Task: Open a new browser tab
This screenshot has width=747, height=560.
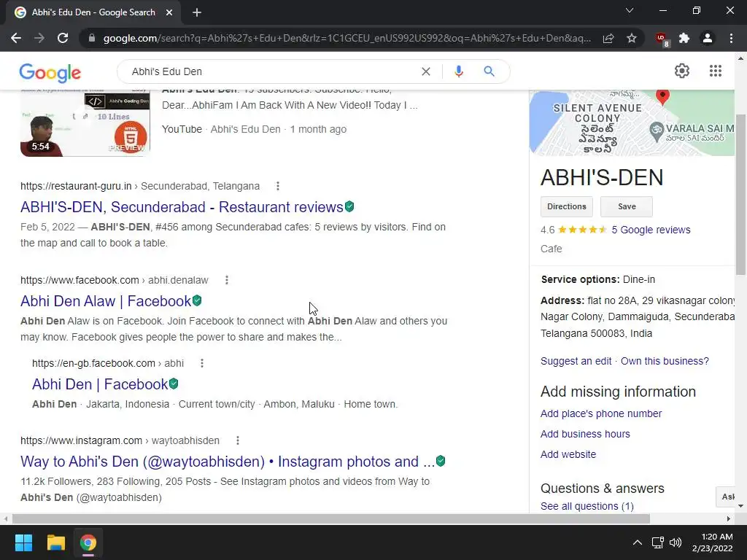Action: (x=197, y=12)
